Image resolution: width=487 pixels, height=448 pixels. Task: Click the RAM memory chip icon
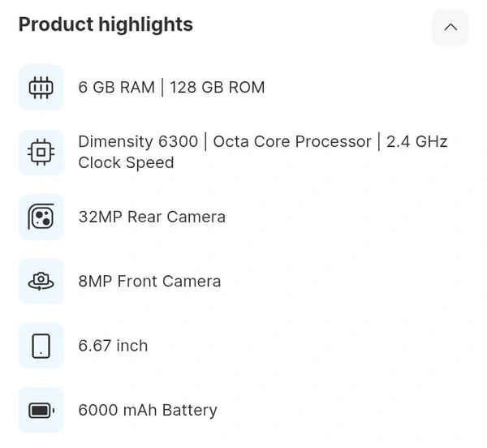point(41,87)
